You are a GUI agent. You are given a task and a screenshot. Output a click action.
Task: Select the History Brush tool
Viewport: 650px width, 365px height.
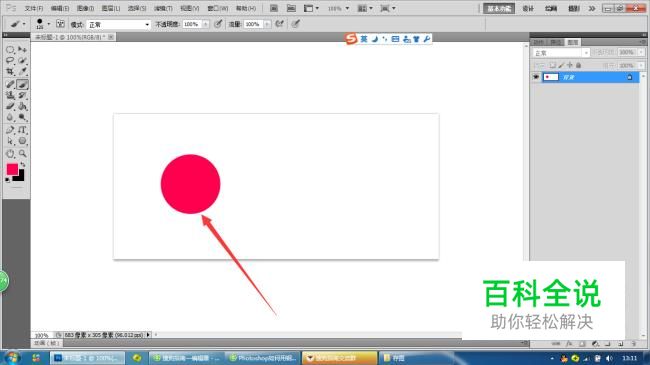(x=22, y=95)
